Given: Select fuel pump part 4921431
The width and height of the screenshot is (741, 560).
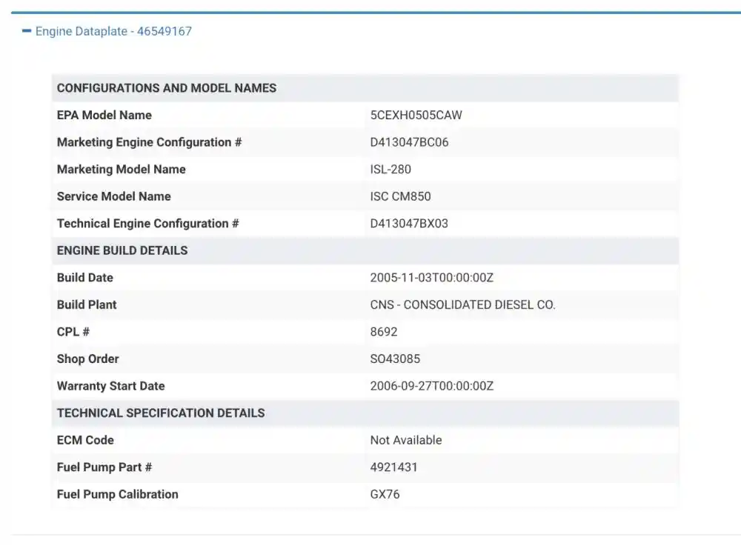Looking at the screenshot, I should (x=393, y=467).
